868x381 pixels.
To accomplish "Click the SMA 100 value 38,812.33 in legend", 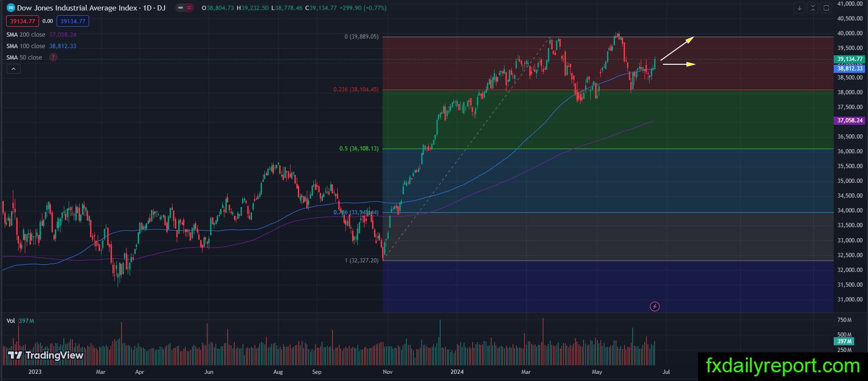I will click(63, 46).
